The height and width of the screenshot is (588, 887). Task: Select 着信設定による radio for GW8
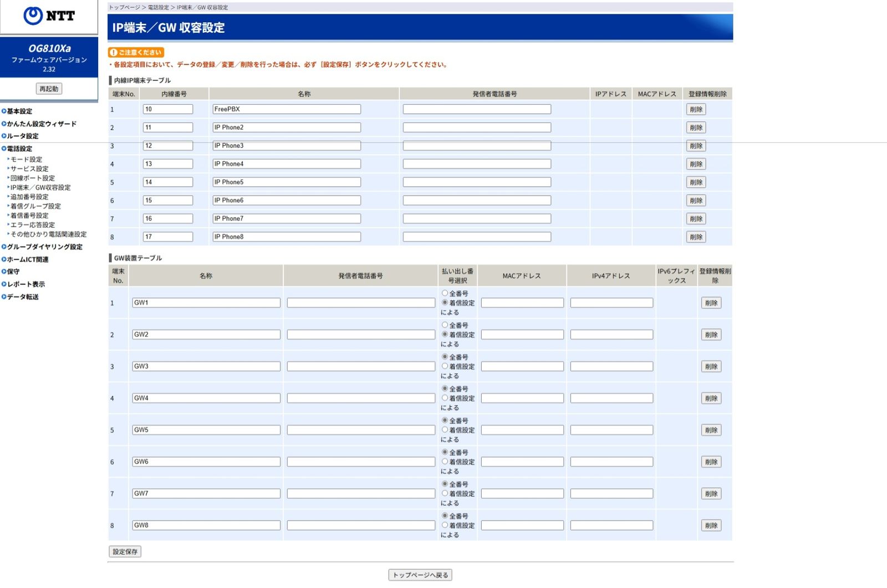click(x=445, y=525)
